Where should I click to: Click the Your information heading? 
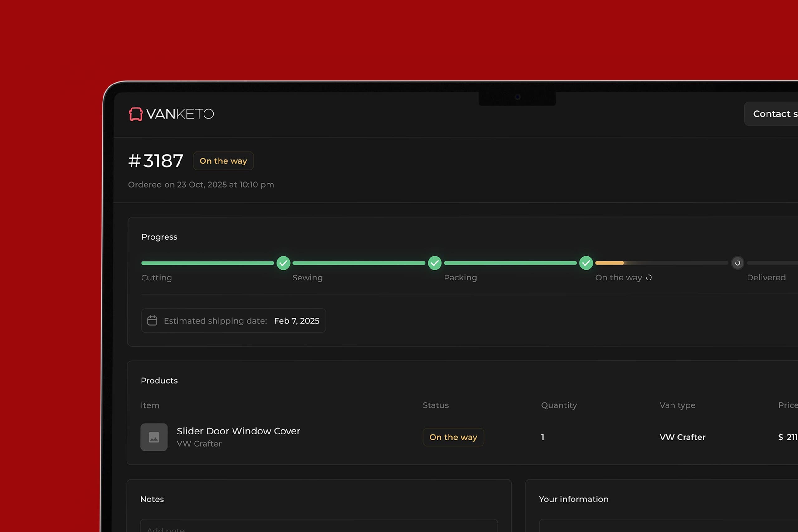tap(573, 499)
